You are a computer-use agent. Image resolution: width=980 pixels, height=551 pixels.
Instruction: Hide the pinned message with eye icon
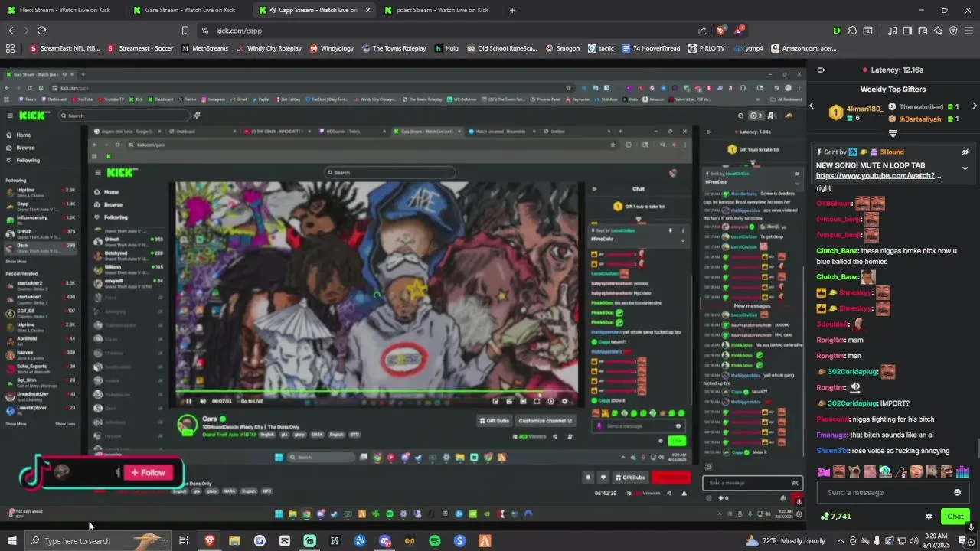965,152
